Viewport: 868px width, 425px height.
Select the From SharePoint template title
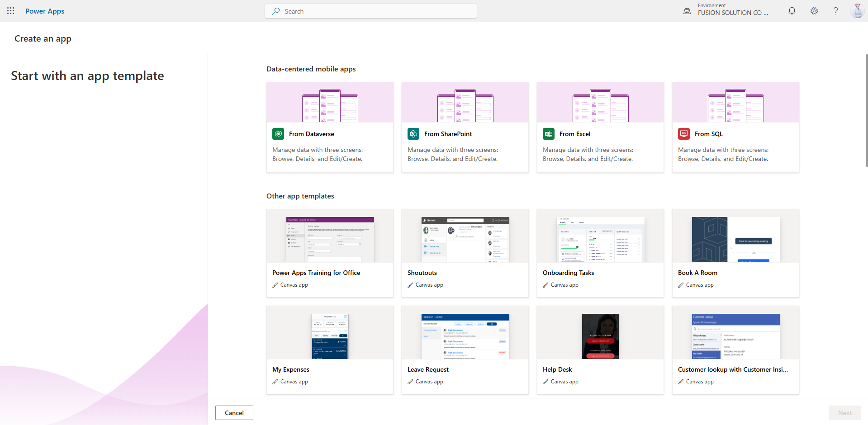(x=448, y=134)
